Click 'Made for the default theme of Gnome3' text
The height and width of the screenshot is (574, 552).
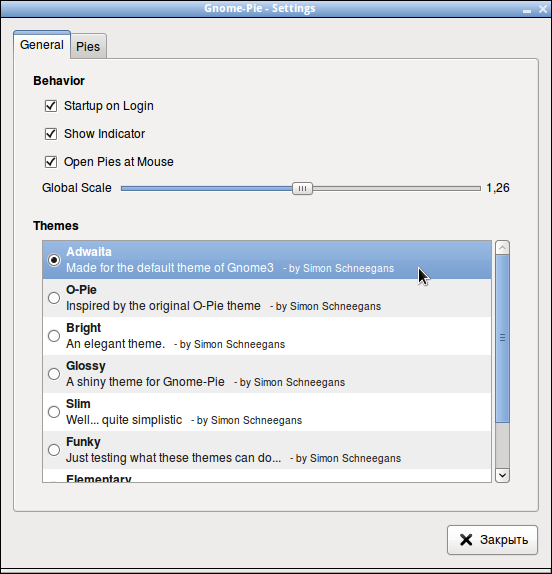[x=170, y=268]
